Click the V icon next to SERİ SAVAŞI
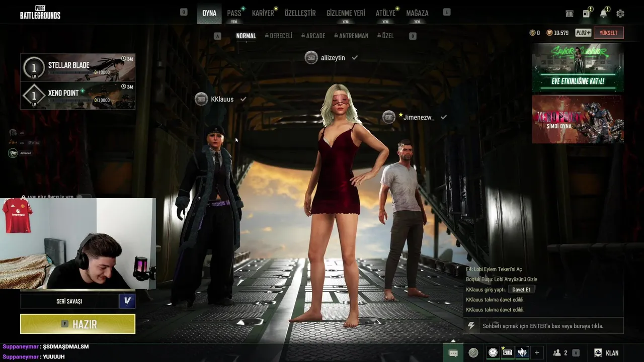Image resolution: width=644 pixels, height=362 pixels. point(127,301)
